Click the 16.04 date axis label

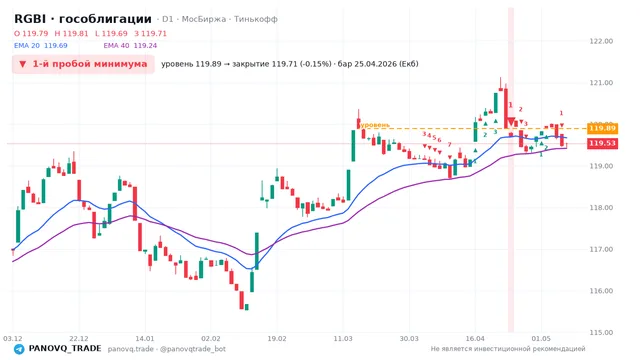(x=475, y=339)
